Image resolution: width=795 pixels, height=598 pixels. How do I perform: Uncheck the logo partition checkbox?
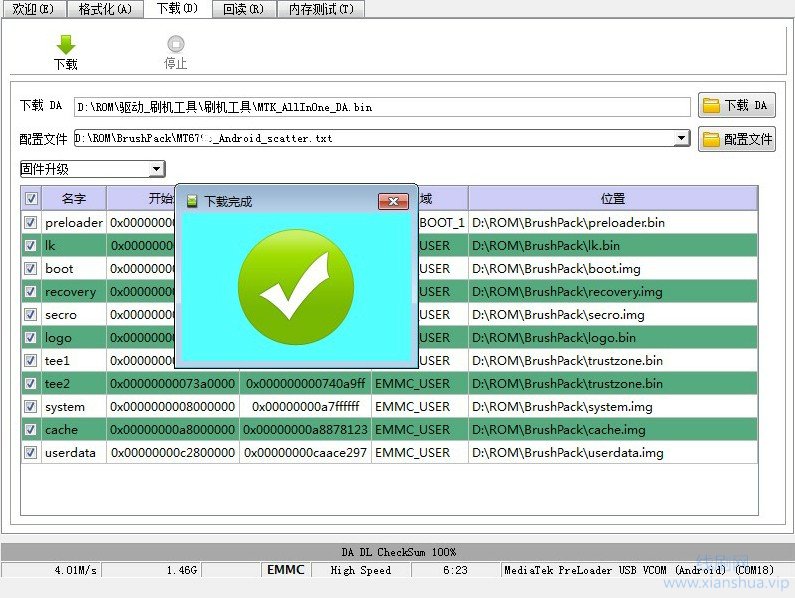[31, 337]
